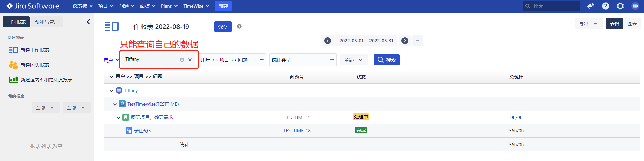Switch to Forecast and Management tab
The image size is (644, 161).
pyautogui.click(x=47, y=22)
